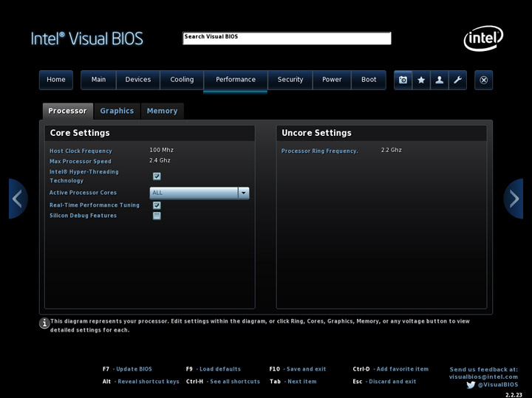Go to previous page with left arrow
Image resolution: width=532 pixels, height=398 pixels.
pyautogui.click(x=18, y=199)
